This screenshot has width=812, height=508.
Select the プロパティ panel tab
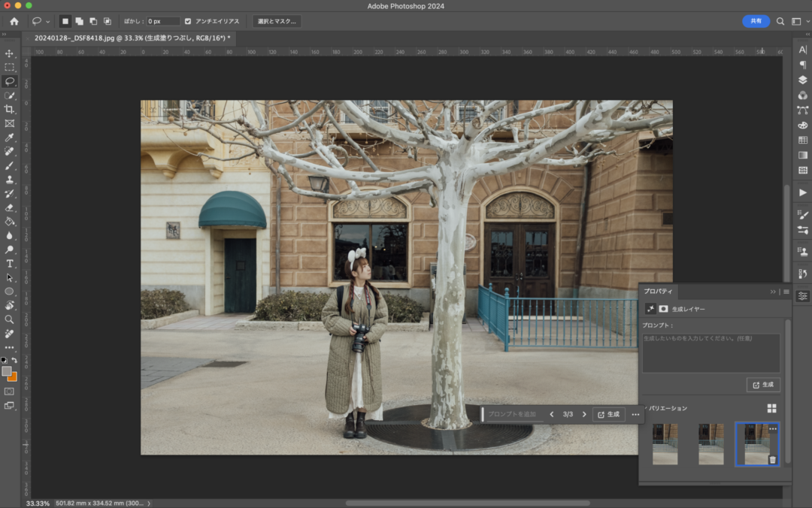pos(657,291)
